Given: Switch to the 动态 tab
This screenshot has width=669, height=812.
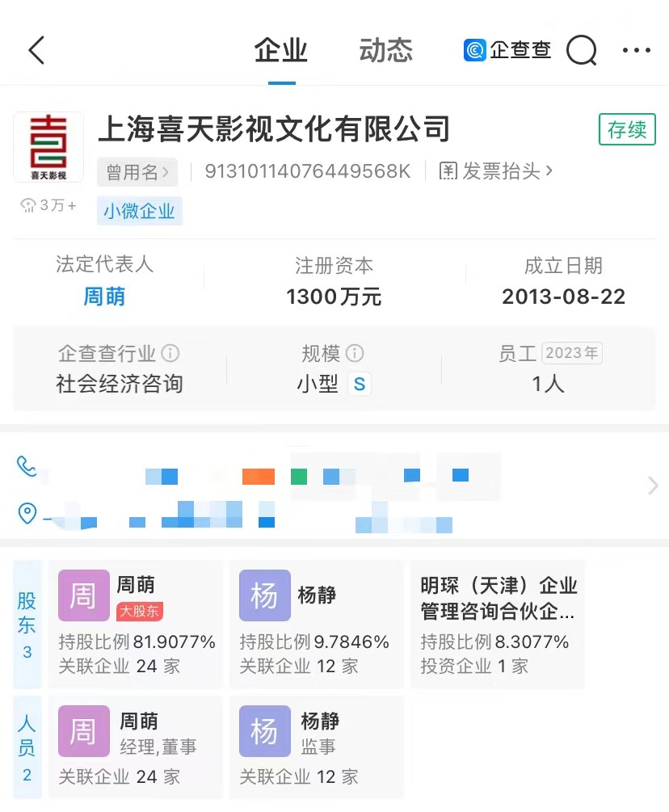Looking at the screenshot, I should [386, 50].
